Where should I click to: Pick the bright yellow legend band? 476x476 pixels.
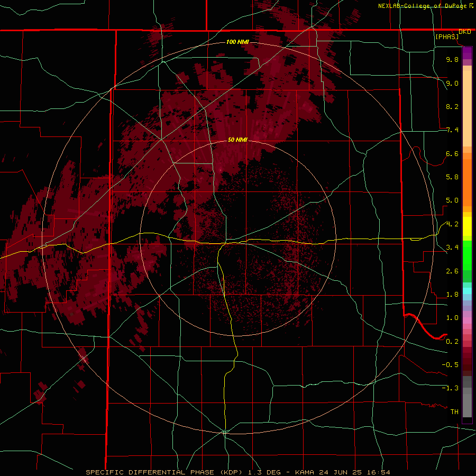[x=467, y=226]
